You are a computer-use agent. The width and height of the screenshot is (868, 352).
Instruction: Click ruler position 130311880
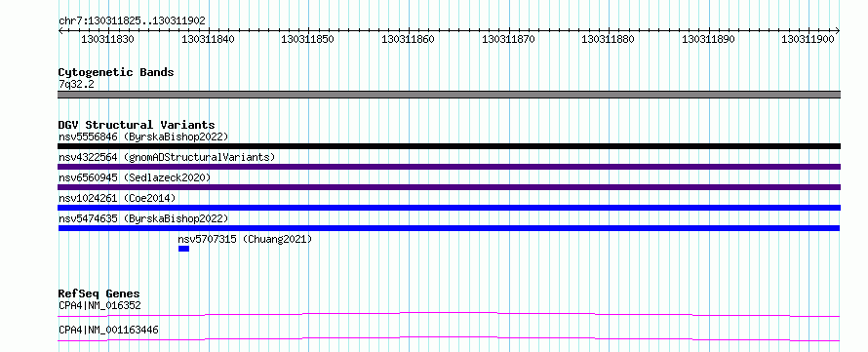[x=608, y=39]
